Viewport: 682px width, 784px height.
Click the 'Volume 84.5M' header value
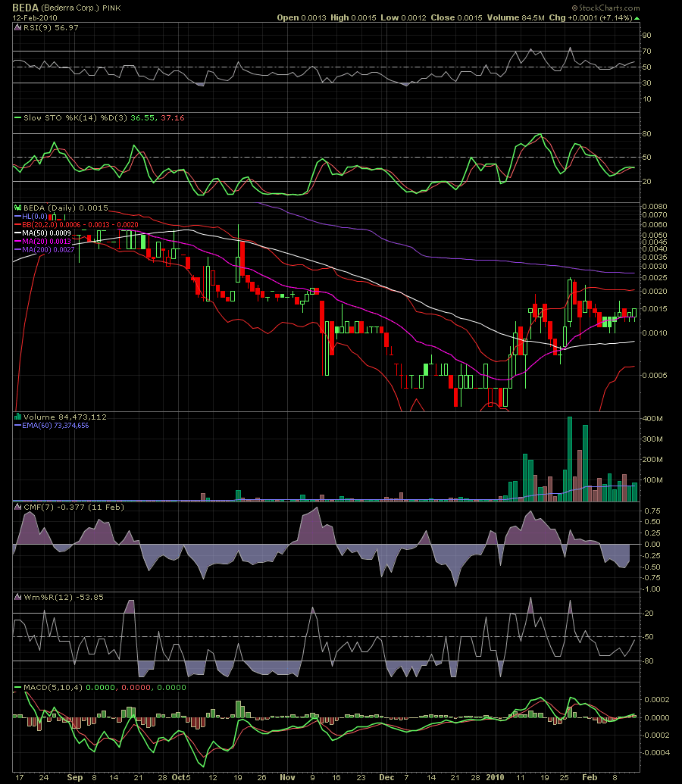516,17
